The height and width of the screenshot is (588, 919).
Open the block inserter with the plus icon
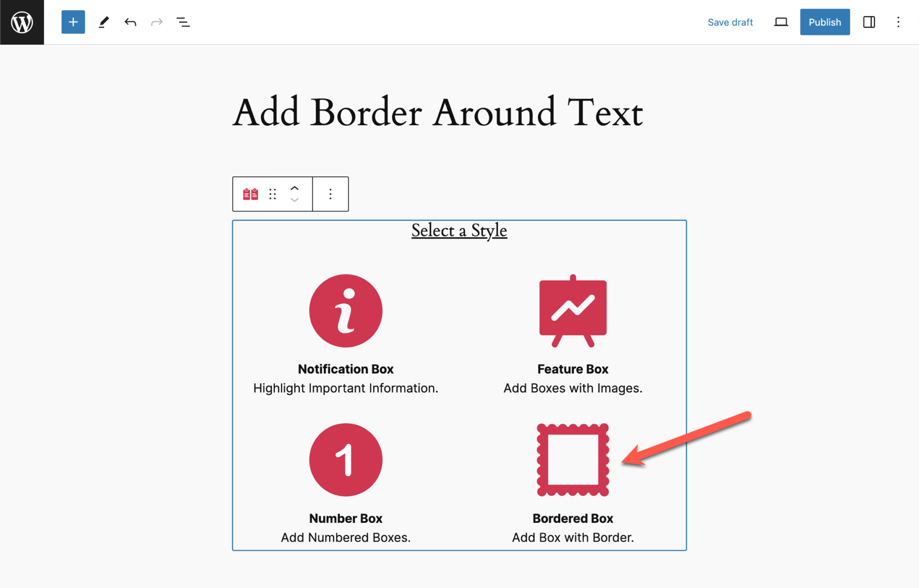click(x=73, y=22)
